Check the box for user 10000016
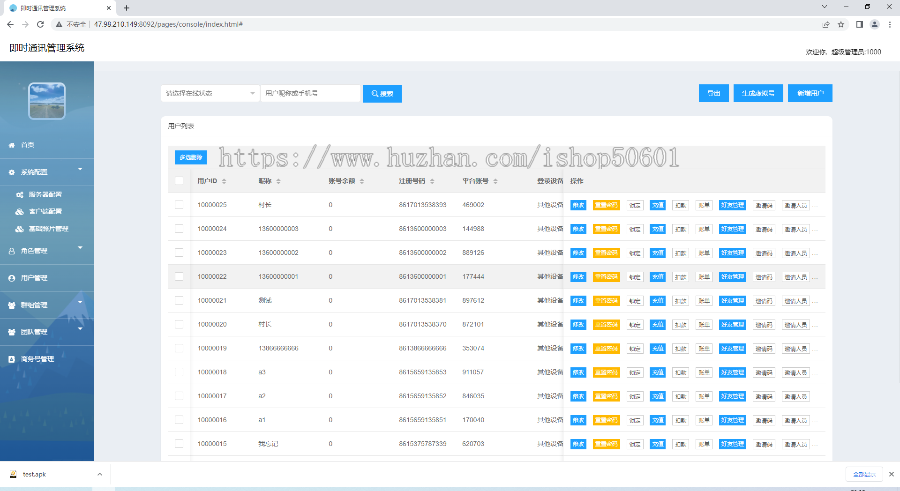This screenshot has height=491, width=900. 179,420
